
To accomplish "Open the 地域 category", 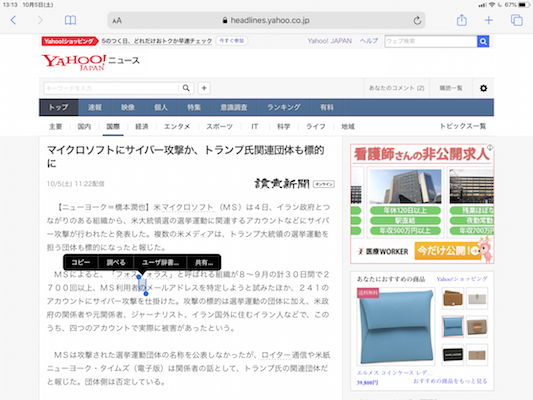I will (348, 126).
